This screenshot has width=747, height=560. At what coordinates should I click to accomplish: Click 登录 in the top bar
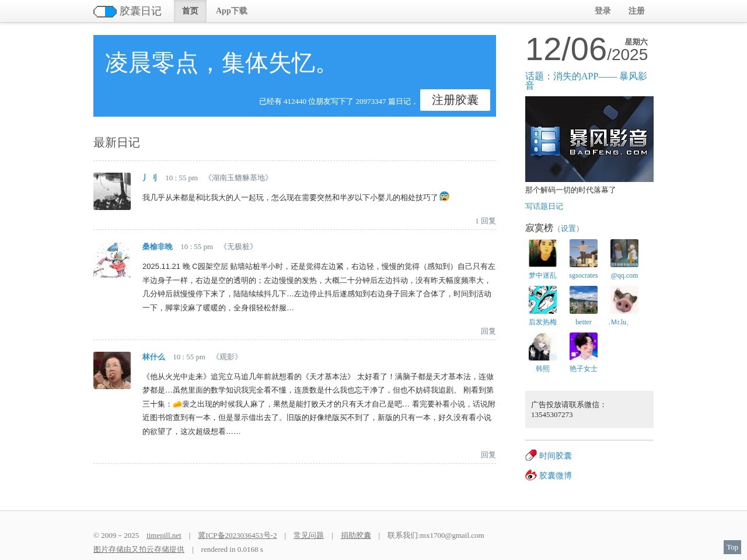pyautogui.click(x=603, y=11)
